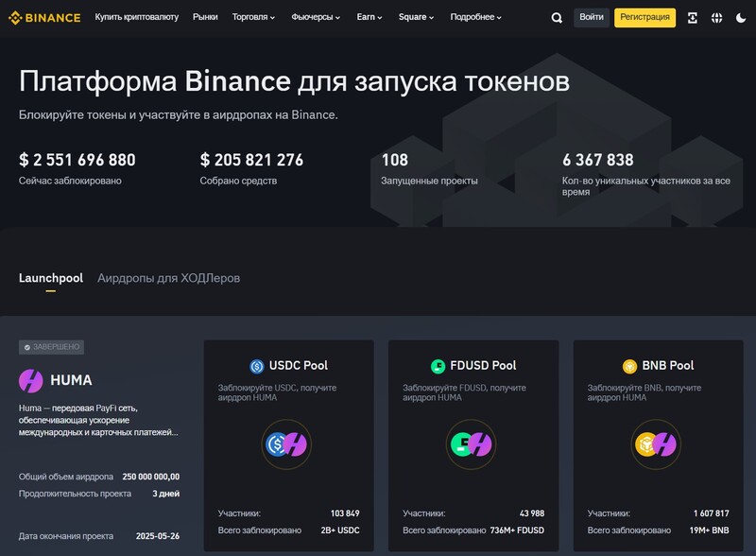The image size is (756, 556).
Task: Click the 2B+ USDC locked amount
Action: 340,530
